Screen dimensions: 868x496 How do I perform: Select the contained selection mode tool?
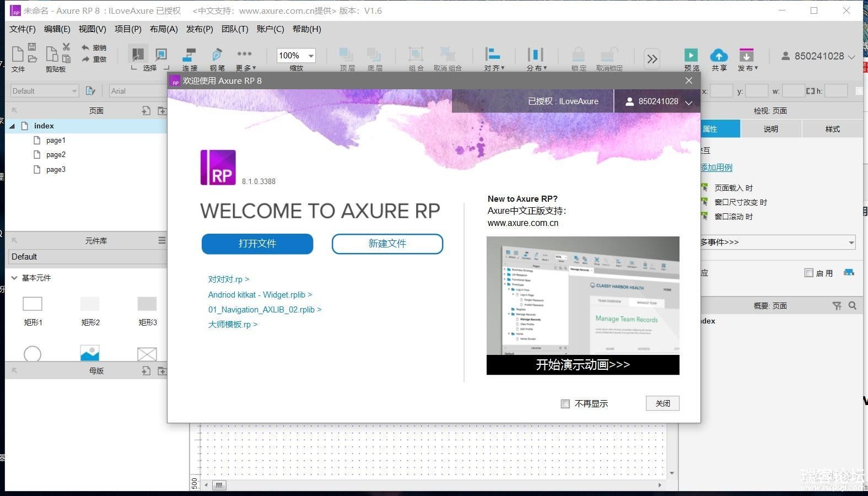click(161, 54)
